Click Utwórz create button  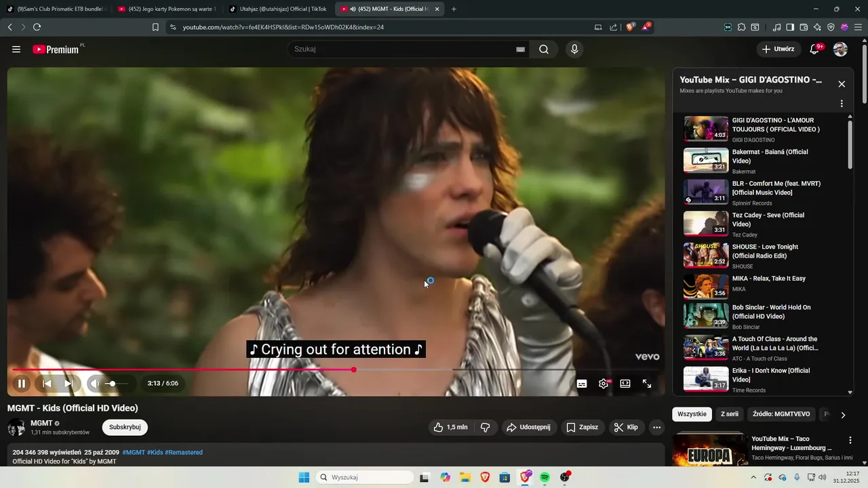[778, 49]
